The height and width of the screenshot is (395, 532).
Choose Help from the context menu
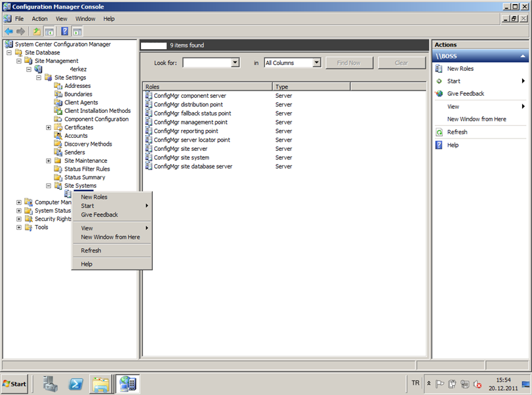point(112,264)
